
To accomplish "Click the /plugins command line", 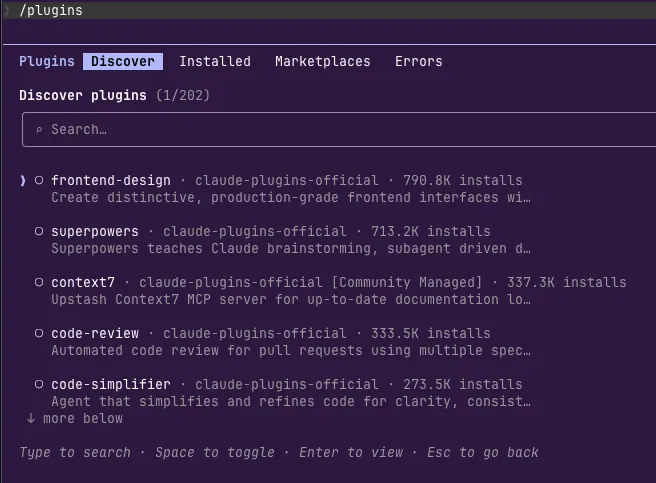I will click(x=51, y=10).
